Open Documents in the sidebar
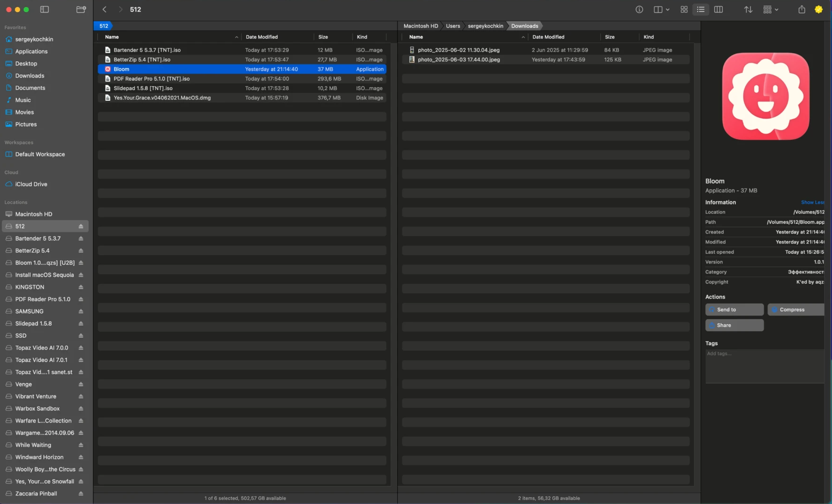Image resolution: width=832 pixels, height=504 pixels. pos(45,88)
